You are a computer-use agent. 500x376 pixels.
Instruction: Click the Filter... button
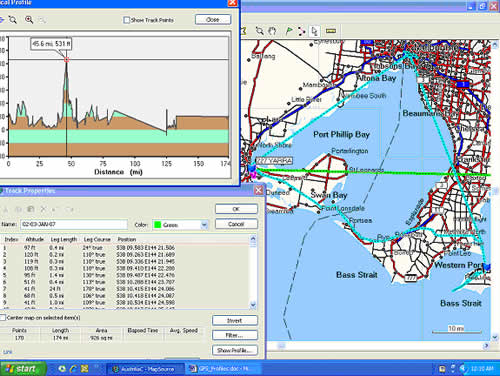tap(235, 335)
